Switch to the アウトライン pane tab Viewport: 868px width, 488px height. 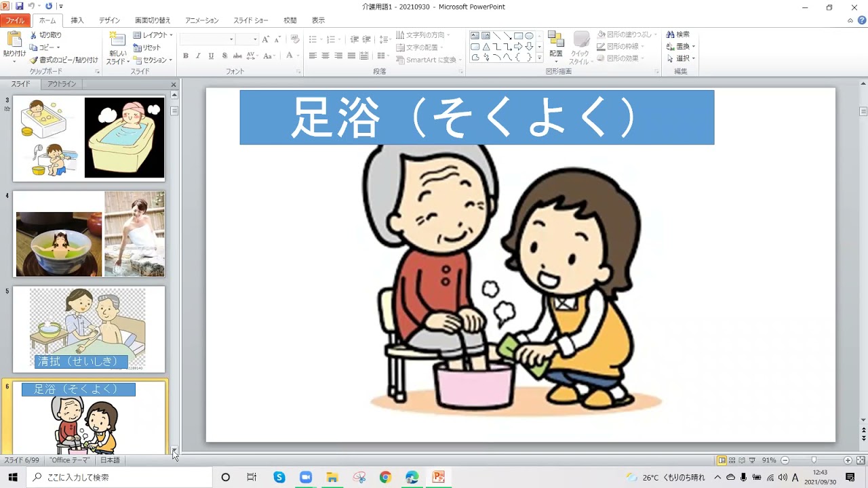(62, 84)
